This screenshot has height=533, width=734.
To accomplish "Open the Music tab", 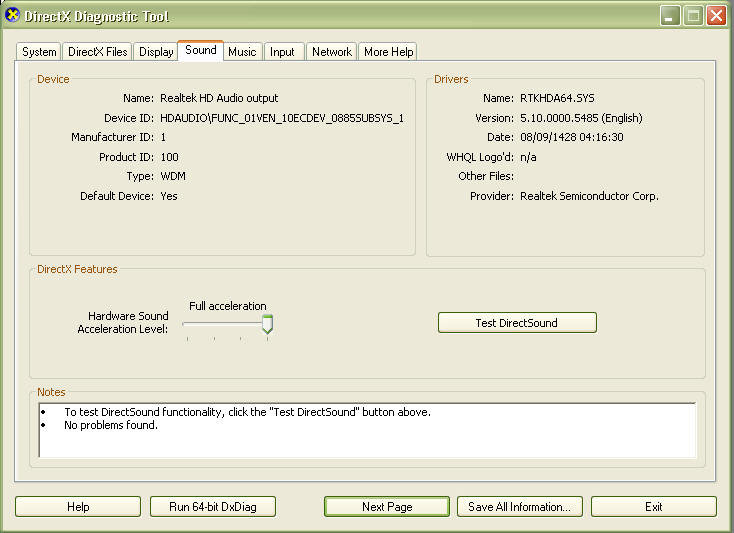I will pos(242,51).
